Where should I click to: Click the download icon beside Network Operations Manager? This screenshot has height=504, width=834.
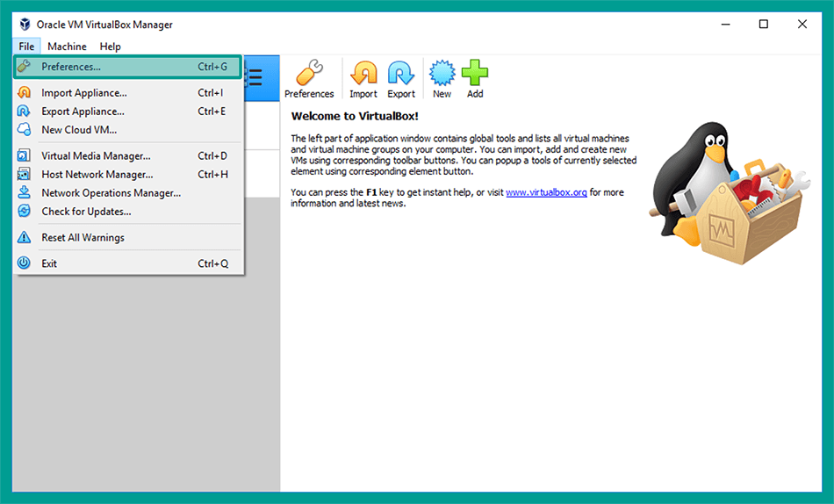pos(24,192)
